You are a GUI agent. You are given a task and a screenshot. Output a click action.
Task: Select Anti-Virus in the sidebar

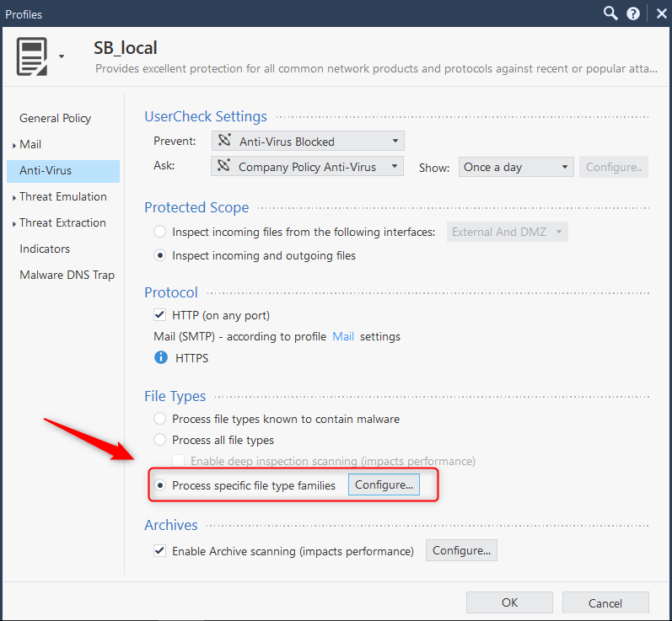point(63,171)
